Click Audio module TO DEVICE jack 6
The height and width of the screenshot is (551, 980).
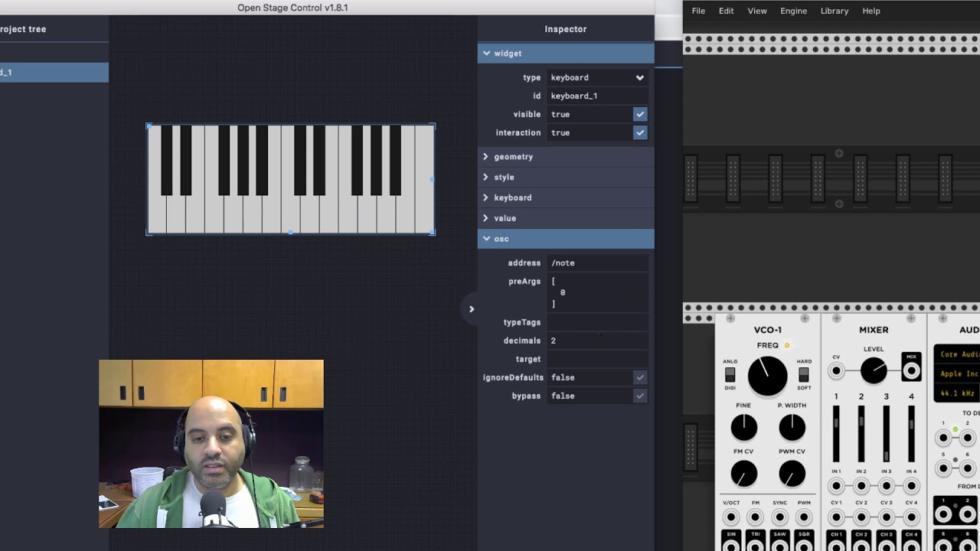coord(967,468)
